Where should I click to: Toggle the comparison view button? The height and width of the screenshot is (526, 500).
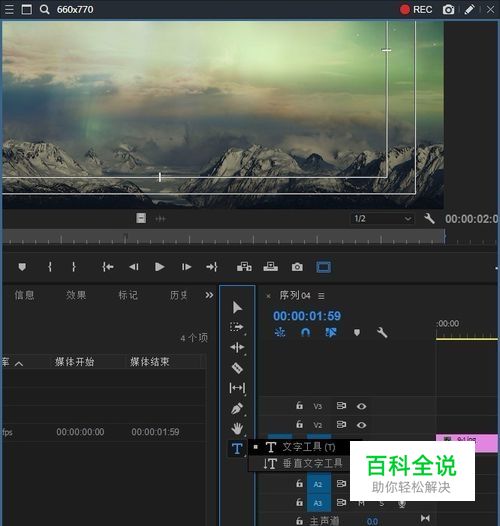(323, 267)
